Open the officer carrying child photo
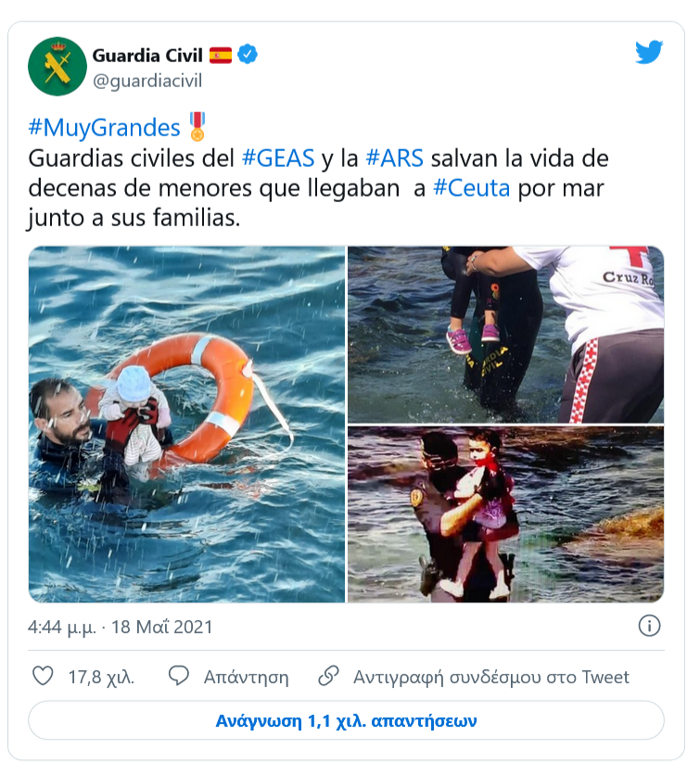 [506, 514]
